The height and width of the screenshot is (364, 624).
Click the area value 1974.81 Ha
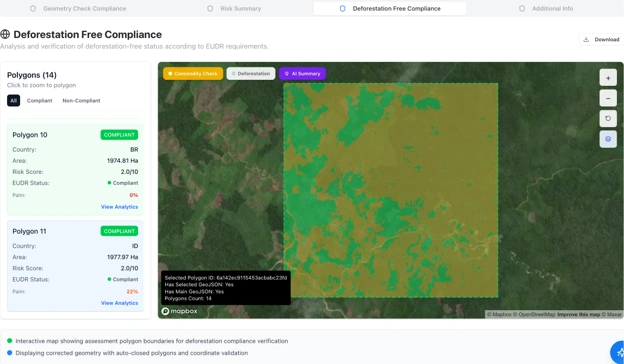point(123,161)
